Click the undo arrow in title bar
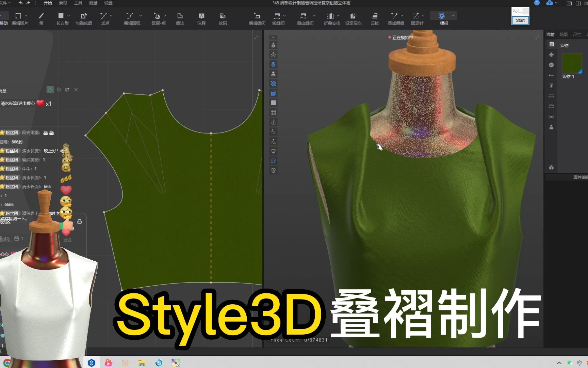Image resolution: width=588 pixels, height=368 pixels. 21,3
